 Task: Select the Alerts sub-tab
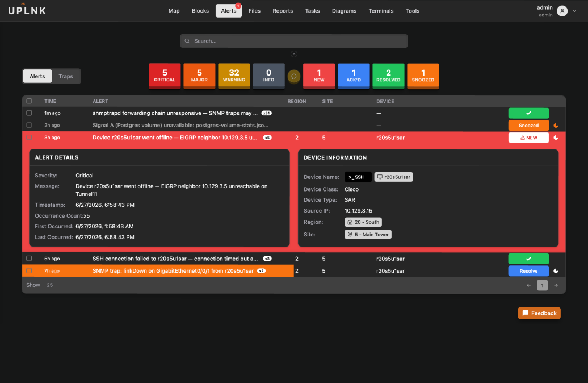37,76
